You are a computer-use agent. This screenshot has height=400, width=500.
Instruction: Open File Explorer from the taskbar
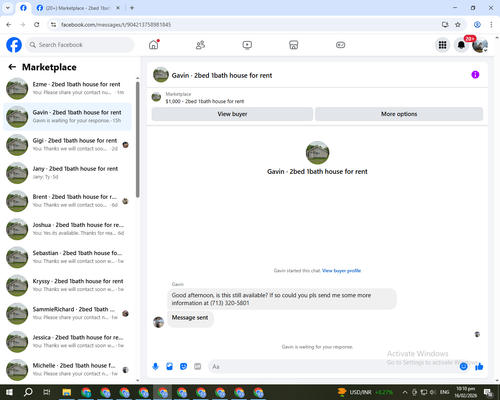tap(67, 392)
